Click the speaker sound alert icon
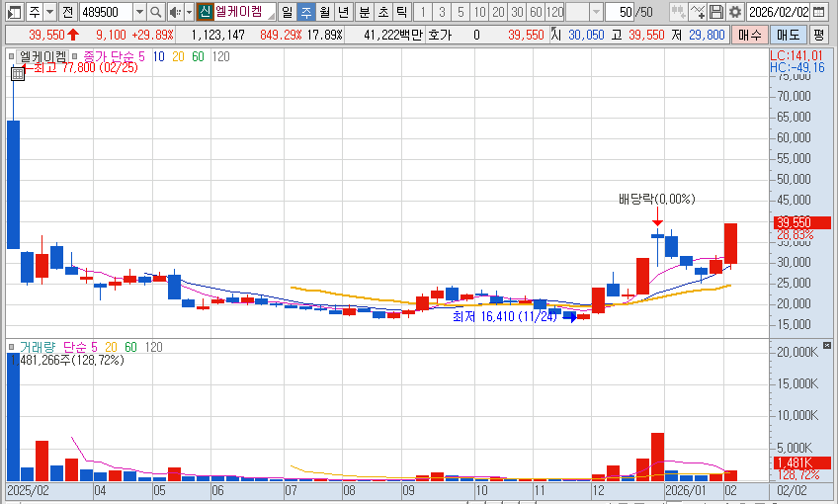Viewport: 838px width, 504px height. (x=175, y=11)
